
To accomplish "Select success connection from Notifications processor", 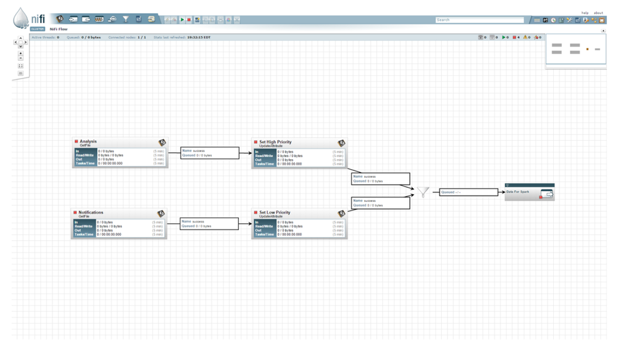I will click(209, 223).
